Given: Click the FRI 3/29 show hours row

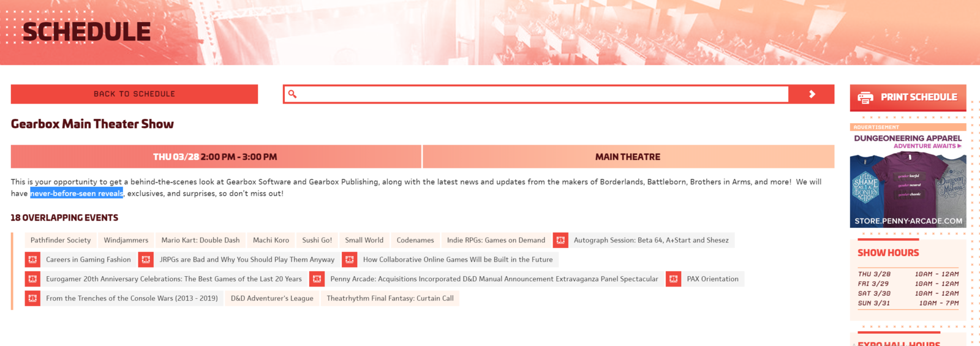Looking at the screenshot, I should point(908,284).
